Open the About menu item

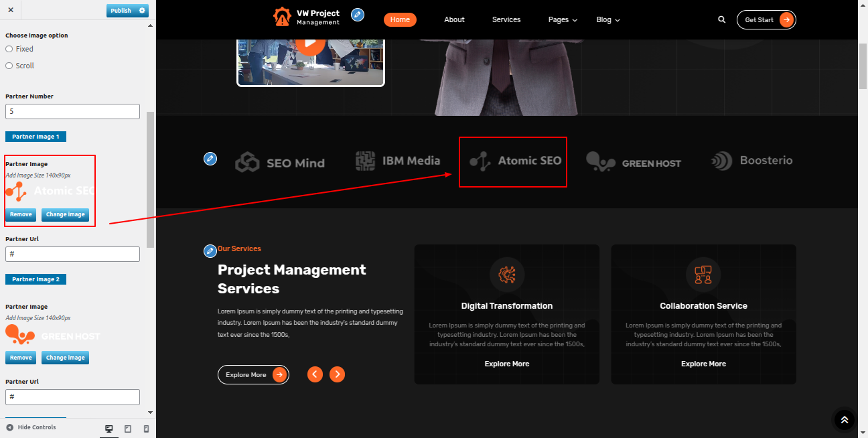coord(454,20)
